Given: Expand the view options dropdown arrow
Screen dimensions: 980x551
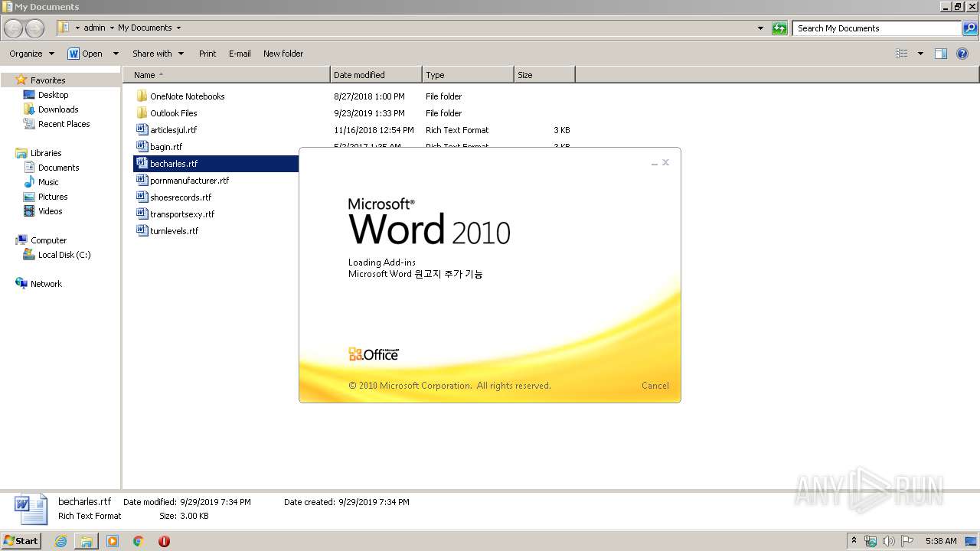Looking at the screenshot, I should click(x=920, y=54).
